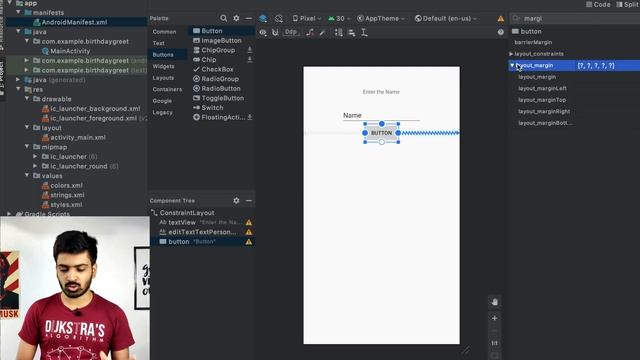Select ConstraintLayout in Component Tree
Image resolution: width=640 pixels, height=360 pixels.
(x=187, y=213)
